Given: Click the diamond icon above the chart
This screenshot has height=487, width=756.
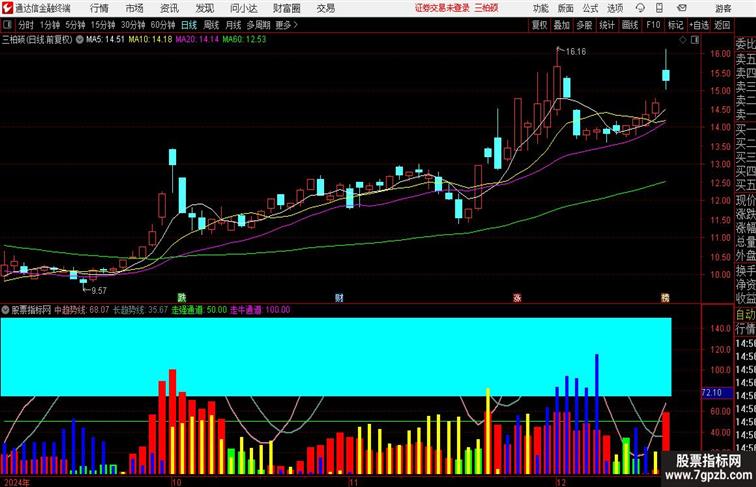Looking at the screenshot, I should (x=683, y=40).
